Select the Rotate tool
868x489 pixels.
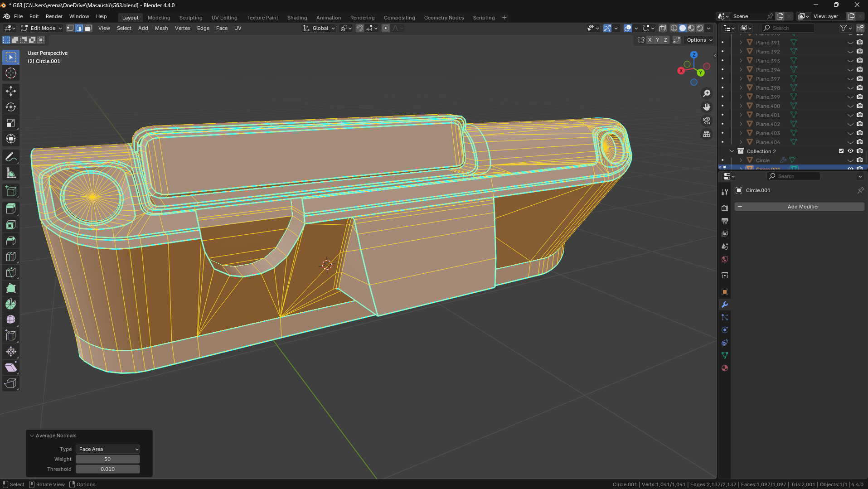point(11,107)
